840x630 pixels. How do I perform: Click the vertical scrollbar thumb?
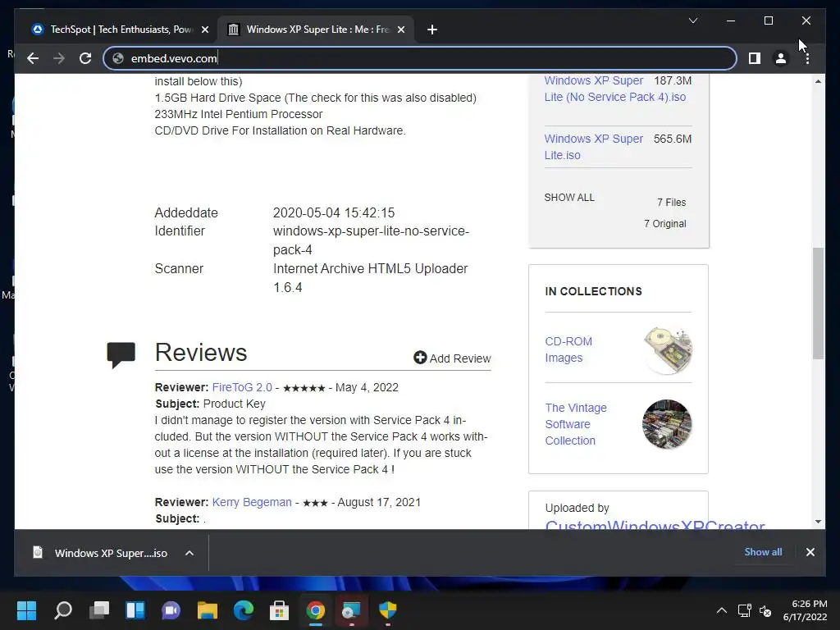coord(818,303)
